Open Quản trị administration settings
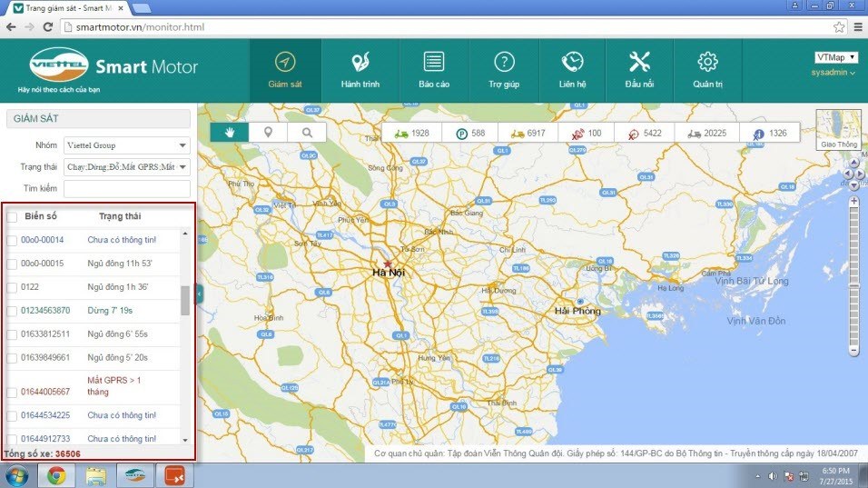This screenshot has height=488, width=868. click(x=707, y=70)
